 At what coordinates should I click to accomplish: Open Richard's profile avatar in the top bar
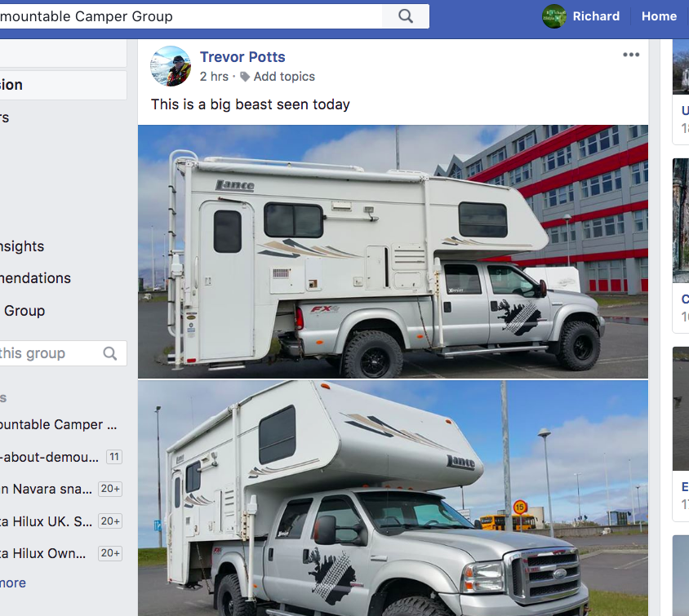click(554, 16)
